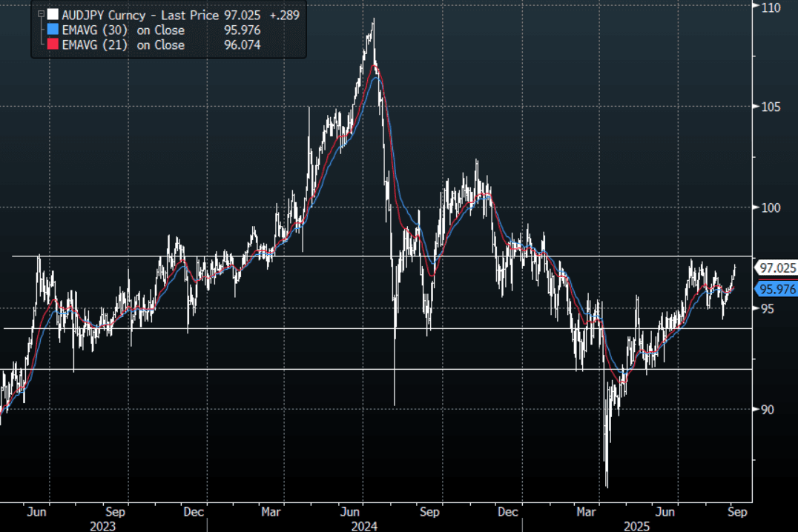Select the EMAVG (30) on Close entry
This screenshot has width=798, height=532.
[123, 30]
